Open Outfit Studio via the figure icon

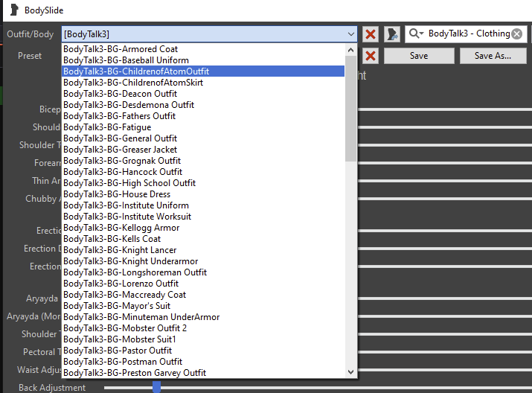pos(392,34)
